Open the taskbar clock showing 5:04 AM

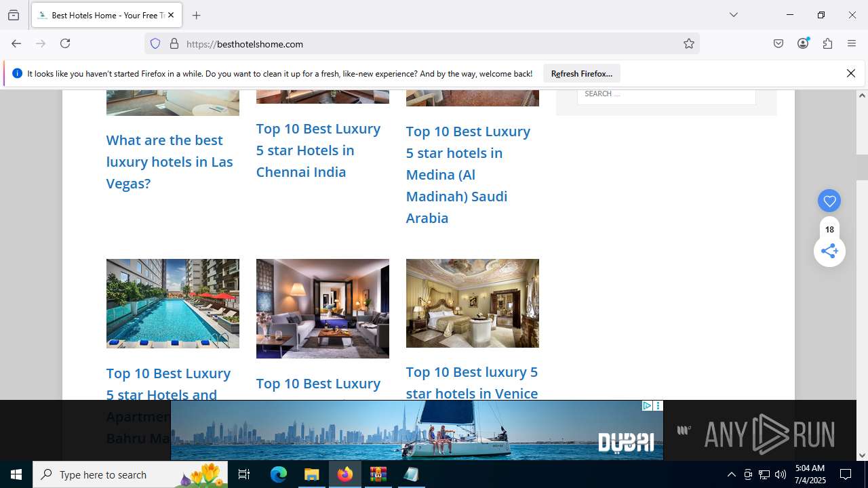[x=810, y=474]
